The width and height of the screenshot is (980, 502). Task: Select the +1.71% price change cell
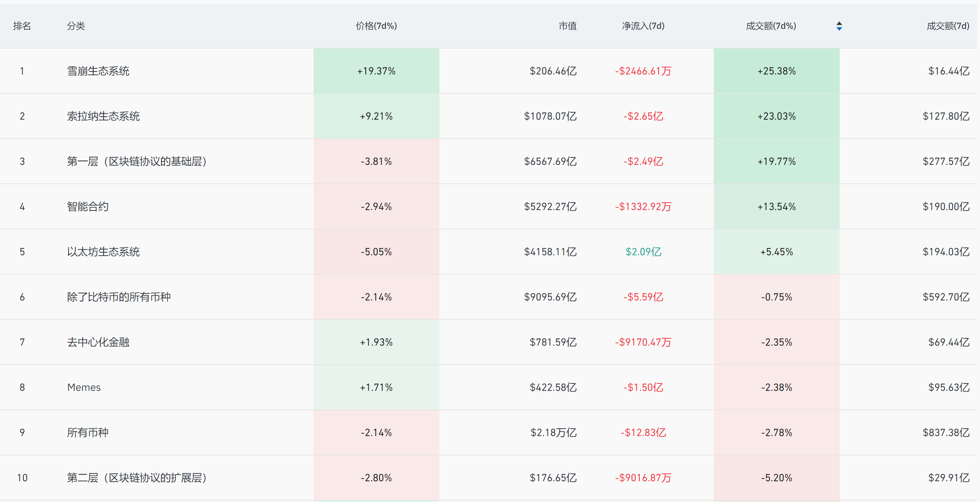(x=376, y=388)
